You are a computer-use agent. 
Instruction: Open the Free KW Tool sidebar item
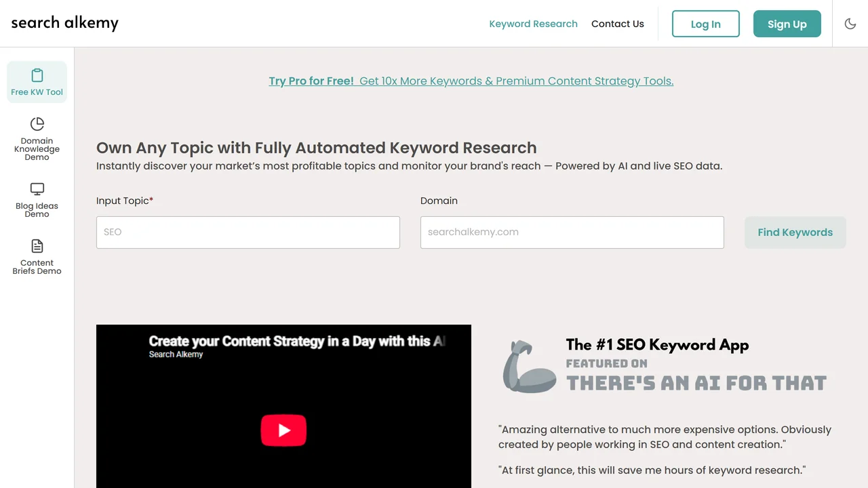click(37, 82)
